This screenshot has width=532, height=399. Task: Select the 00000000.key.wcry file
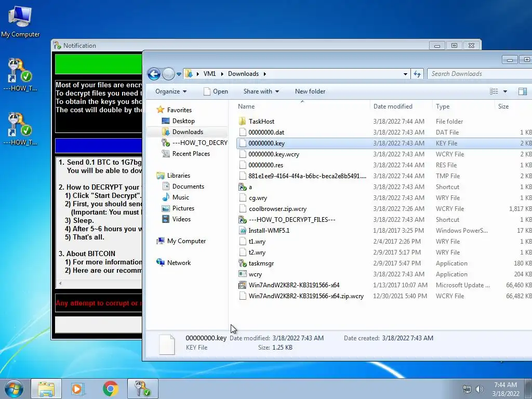pyautogui.click(x=274, y=154)
